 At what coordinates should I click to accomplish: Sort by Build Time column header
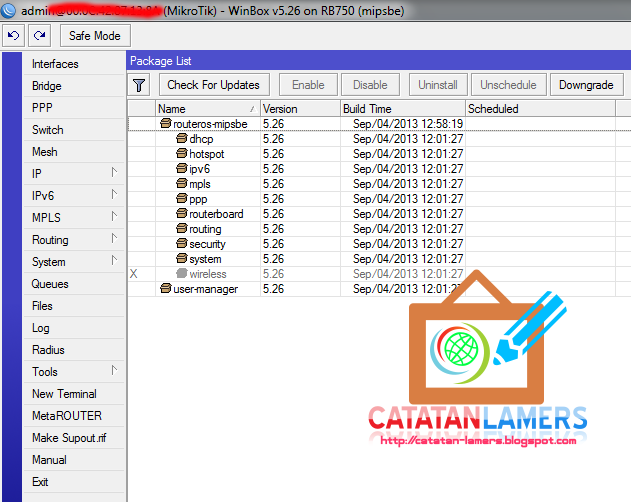coord(403,109)
